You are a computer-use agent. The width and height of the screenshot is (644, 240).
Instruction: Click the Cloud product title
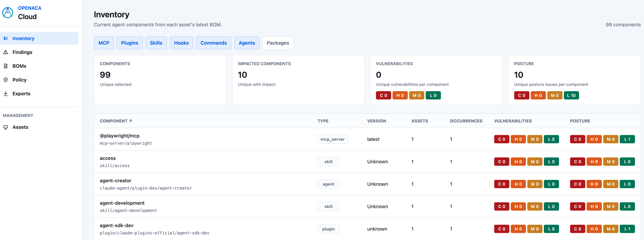[x=27, y=17]
